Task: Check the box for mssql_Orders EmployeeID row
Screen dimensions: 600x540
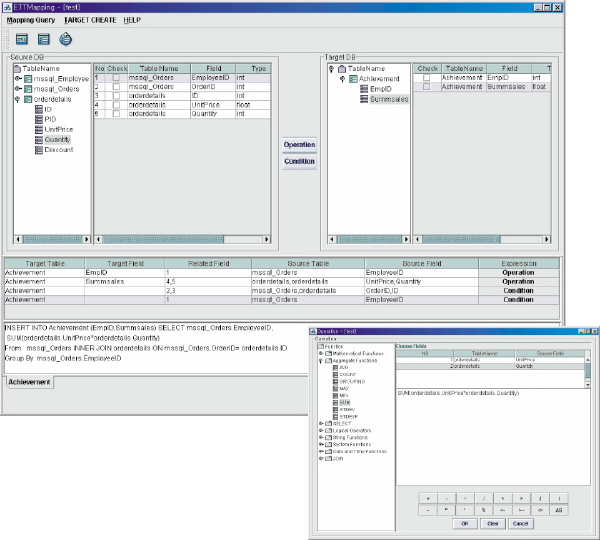Action: point(116,78)
